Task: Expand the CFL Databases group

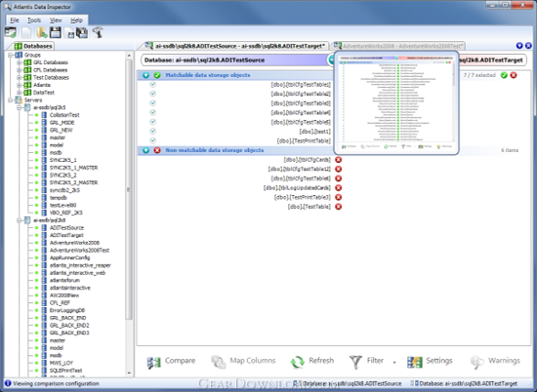Action: (x=20, y=70)
